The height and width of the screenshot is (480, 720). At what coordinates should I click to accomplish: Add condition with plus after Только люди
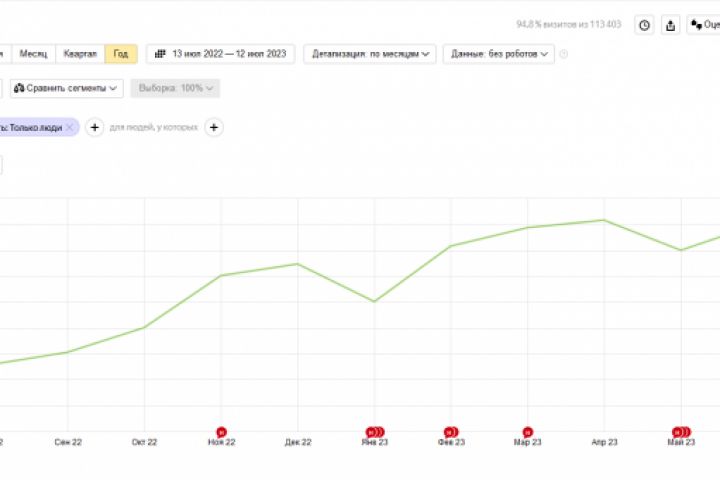click(x=95, y=127)
